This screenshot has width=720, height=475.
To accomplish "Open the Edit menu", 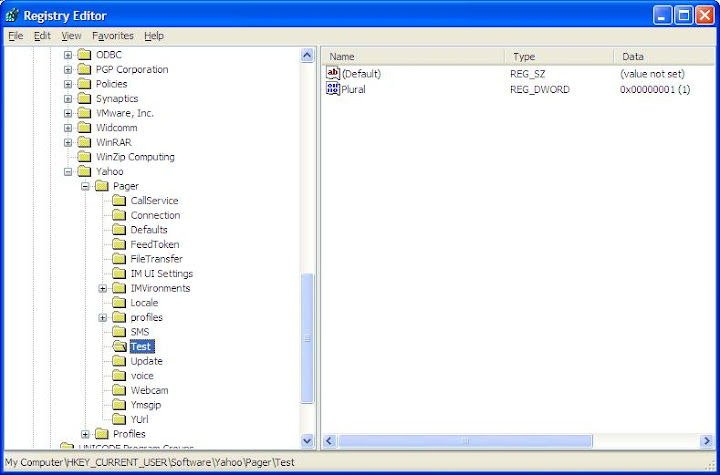I will [42, 35].
